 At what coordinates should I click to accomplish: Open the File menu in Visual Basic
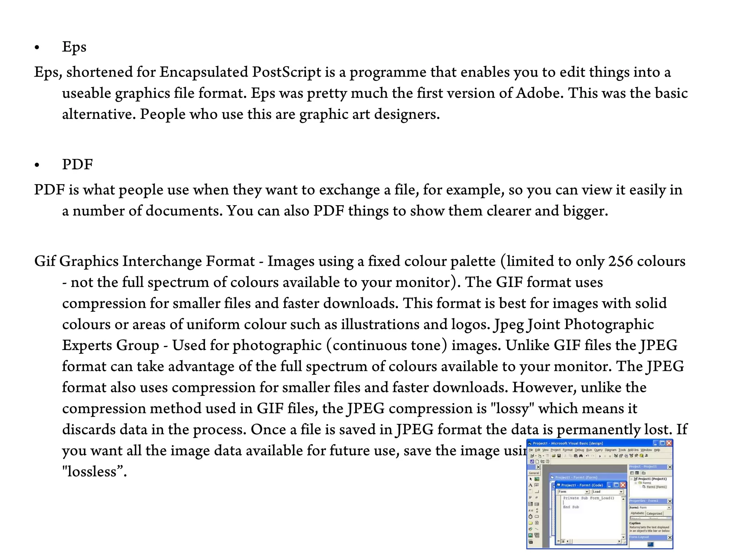coord(531,450)
